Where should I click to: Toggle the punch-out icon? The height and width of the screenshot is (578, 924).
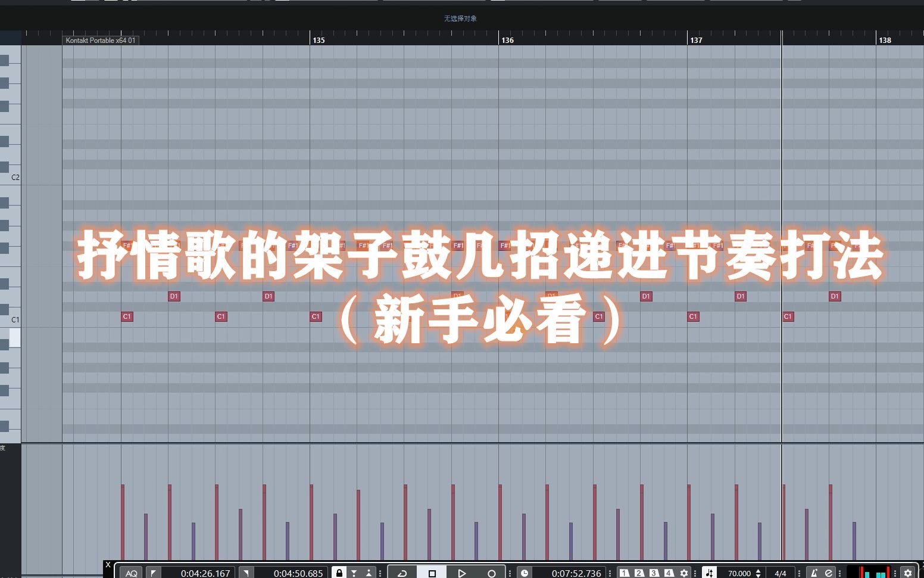click(x=369, y=573)
